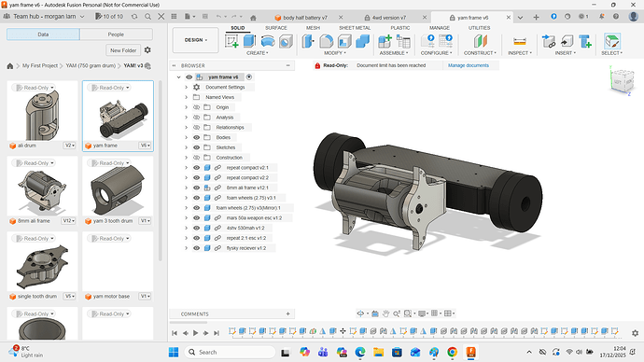Expand Named Views node
The width and height of the screenshot is (644, 362).
pyautogui.click(x=186, y=97)
